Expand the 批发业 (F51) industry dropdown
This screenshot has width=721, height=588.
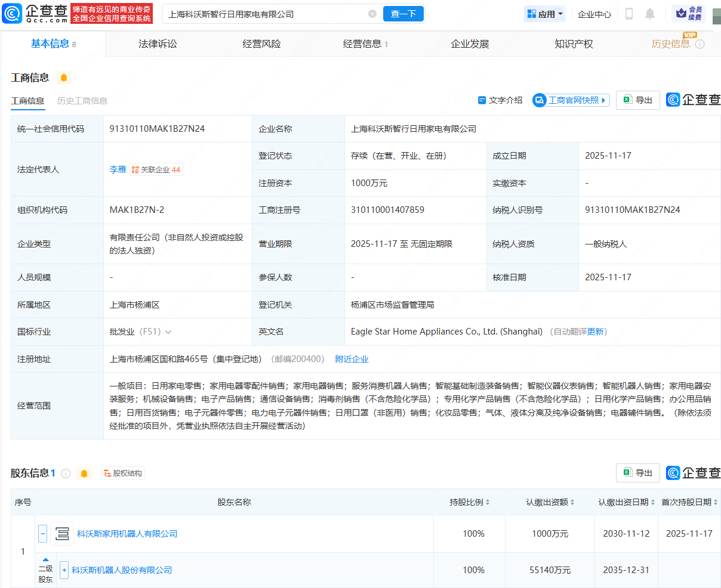pos(168,332)
